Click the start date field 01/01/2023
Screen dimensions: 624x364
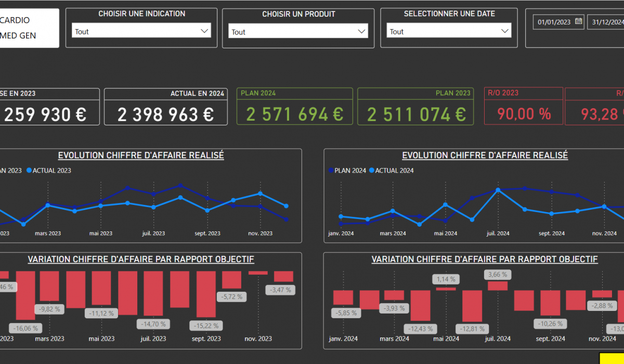[554, 22]
